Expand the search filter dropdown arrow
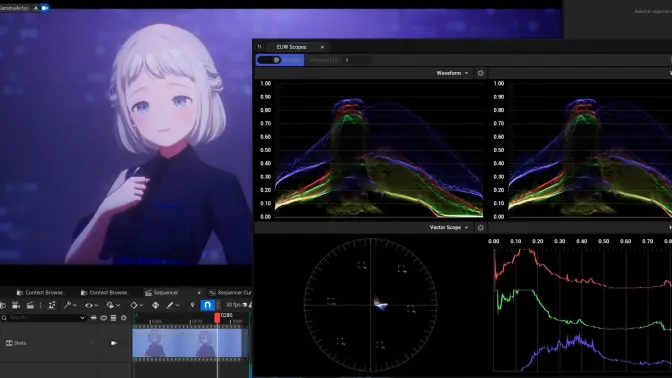This screenshot has width=672, height=378. tap(82, 318)
